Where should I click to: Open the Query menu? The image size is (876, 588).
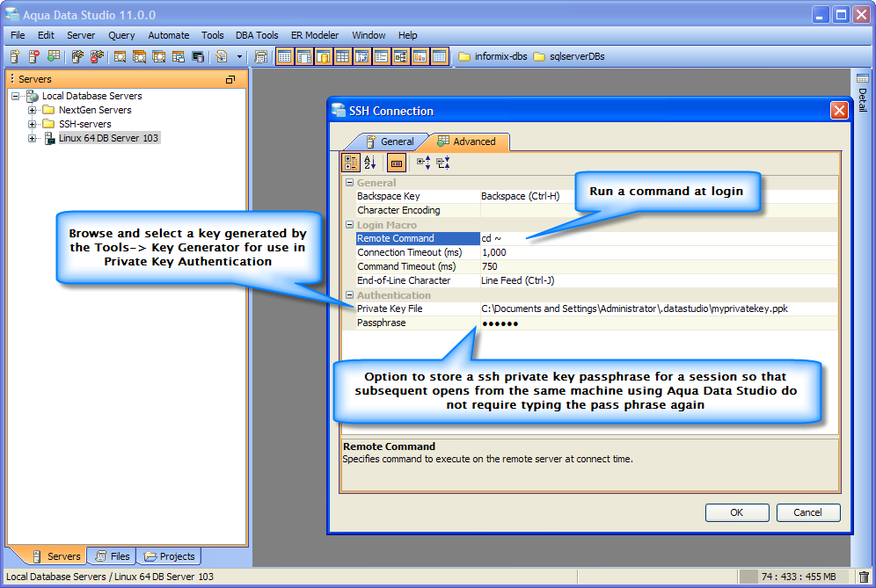coord(121,35)
